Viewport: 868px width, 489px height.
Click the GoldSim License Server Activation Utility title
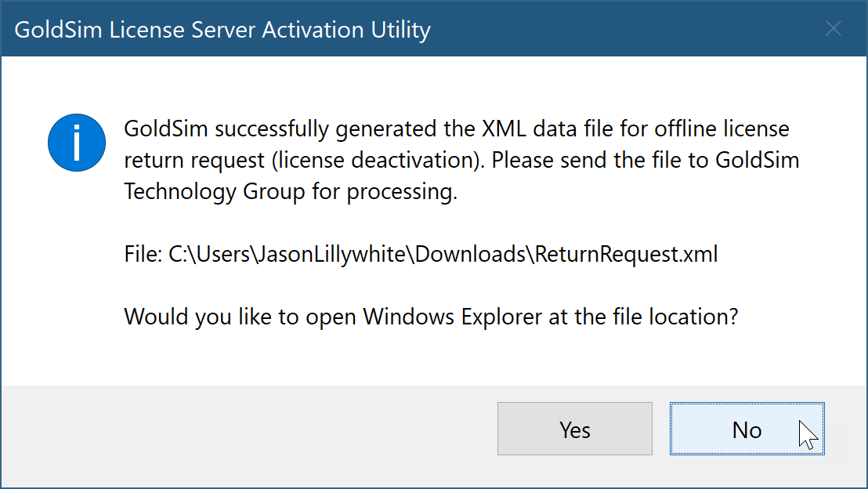[x=222, y=29]
